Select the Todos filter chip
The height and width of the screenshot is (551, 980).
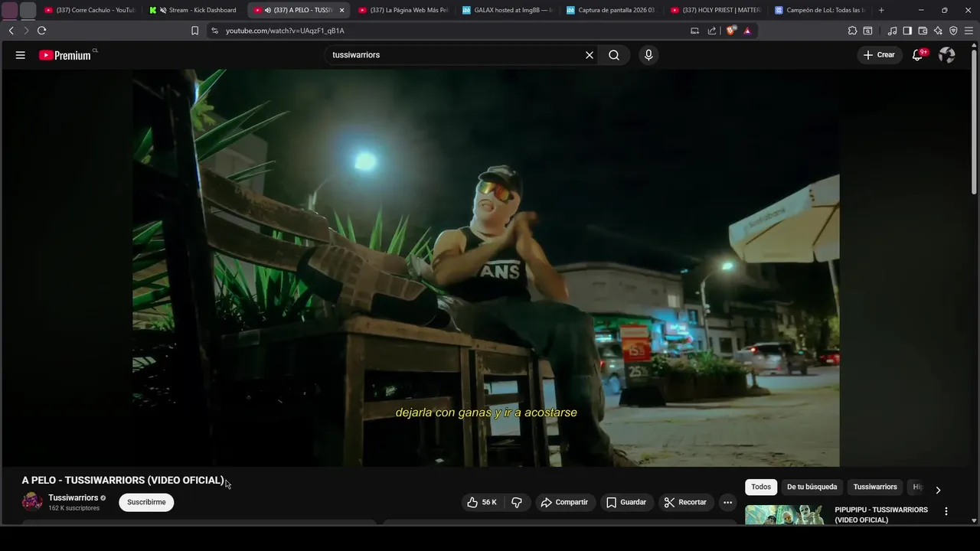click(761, 487)
